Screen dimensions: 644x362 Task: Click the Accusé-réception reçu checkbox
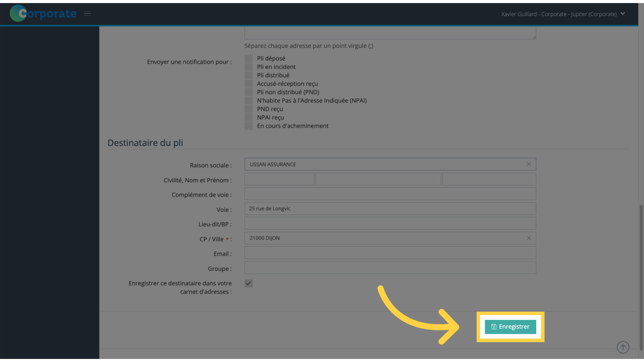pos(249,83)
